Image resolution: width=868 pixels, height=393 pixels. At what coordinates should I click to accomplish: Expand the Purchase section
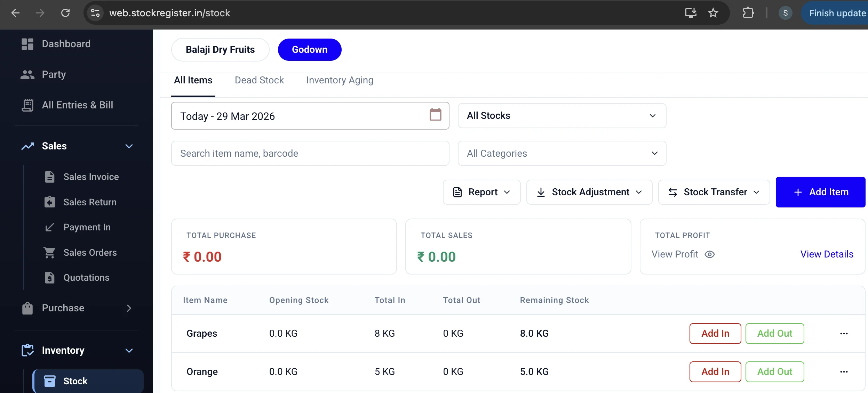point(128,308)
